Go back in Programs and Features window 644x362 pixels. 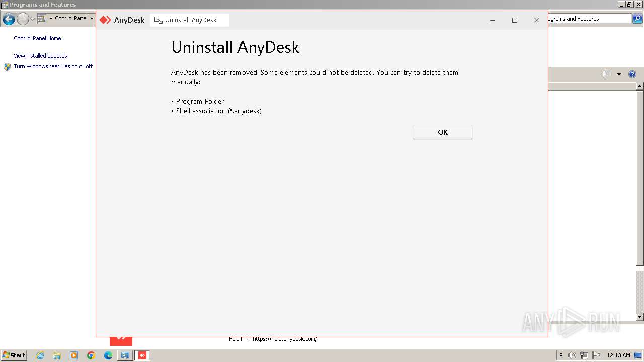pos(9,19)
